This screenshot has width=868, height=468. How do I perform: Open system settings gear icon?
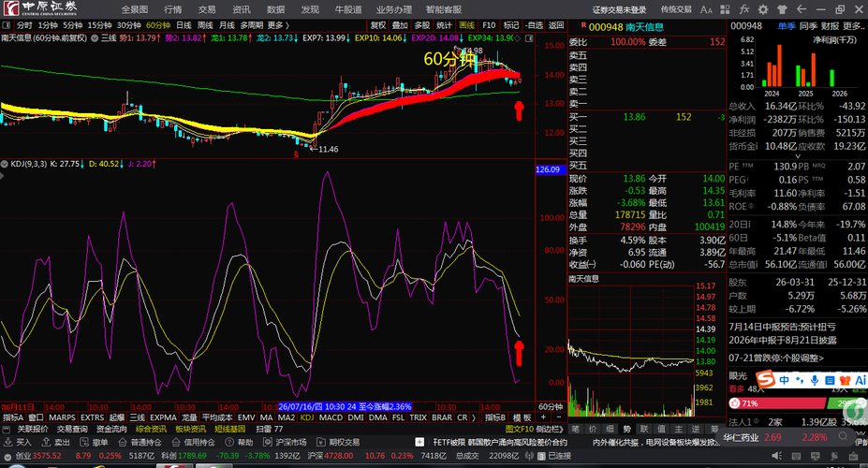[x=763, y=9]
